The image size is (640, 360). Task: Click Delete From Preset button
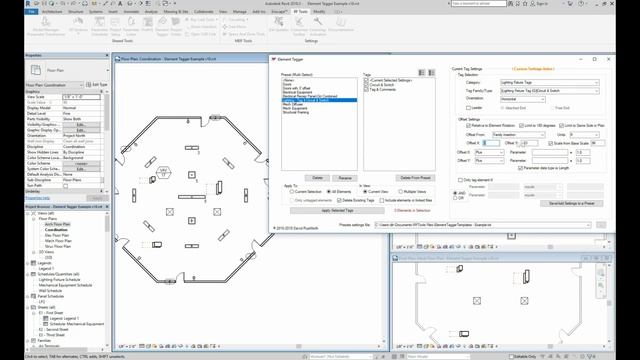[x=415, y=178]
